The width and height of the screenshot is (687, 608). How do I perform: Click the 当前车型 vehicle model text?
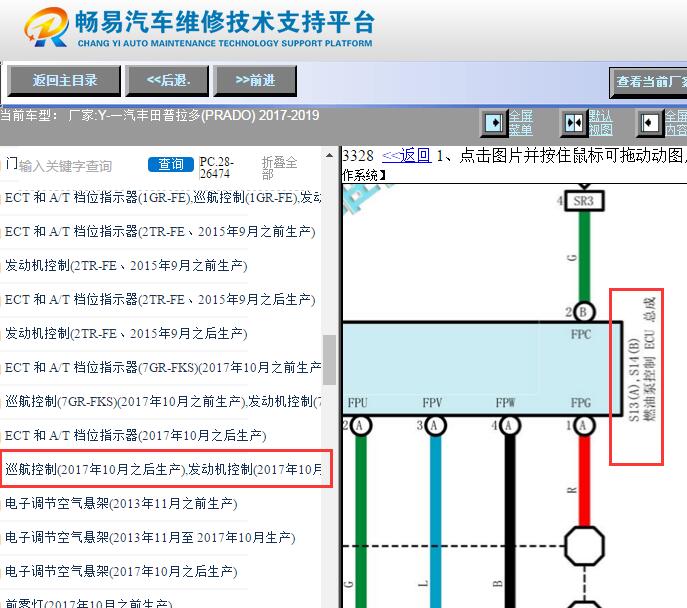point(160,116)
